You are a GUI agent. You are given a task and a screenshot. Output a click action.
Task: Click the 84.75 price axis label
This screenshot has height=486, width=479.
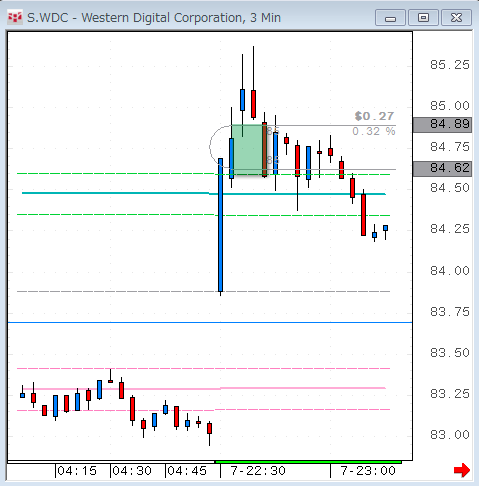pos(450,147)
